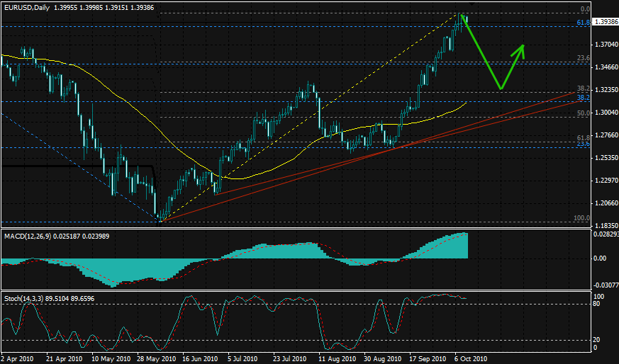Screen dimensions: 619x364
Task: Click the MACD 0.00 scale label
Action: pos(600,258)
